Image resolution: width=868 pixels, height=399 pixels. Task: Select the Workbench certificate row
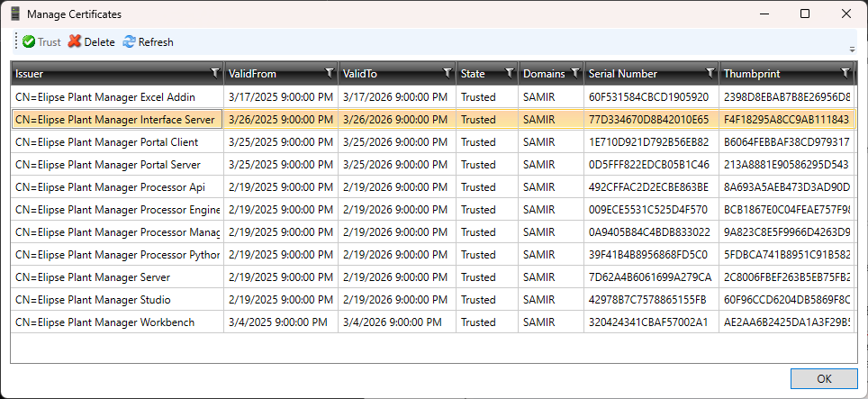433,322
